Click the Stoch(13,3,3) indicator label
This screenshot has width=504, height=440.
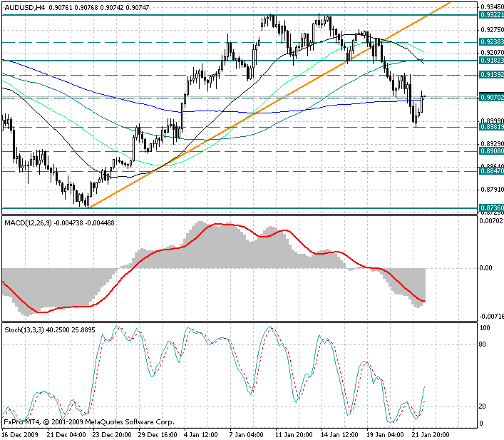[x=27, y=330]
